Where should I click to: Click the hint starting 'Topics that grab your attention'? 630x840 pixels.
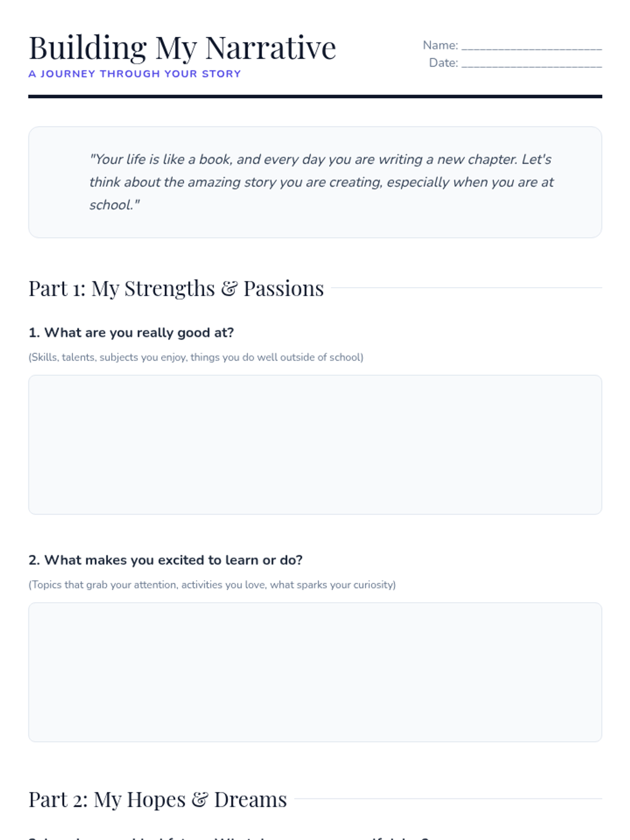(212, 585)
